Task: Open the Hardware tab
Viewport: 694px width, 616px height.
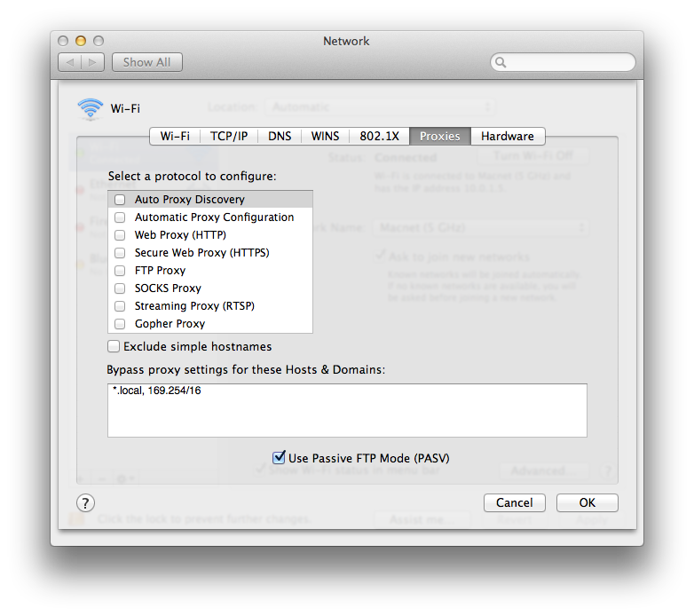Action: 508,137
